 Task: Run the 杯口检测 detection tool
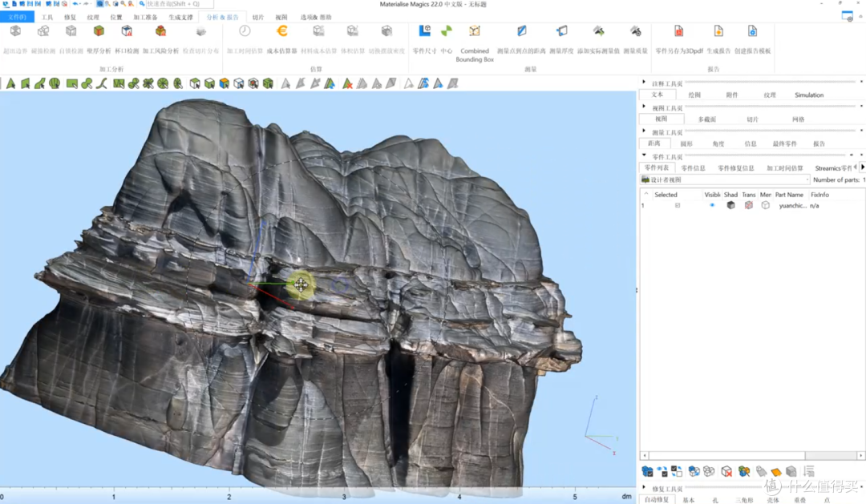point(127,38)
